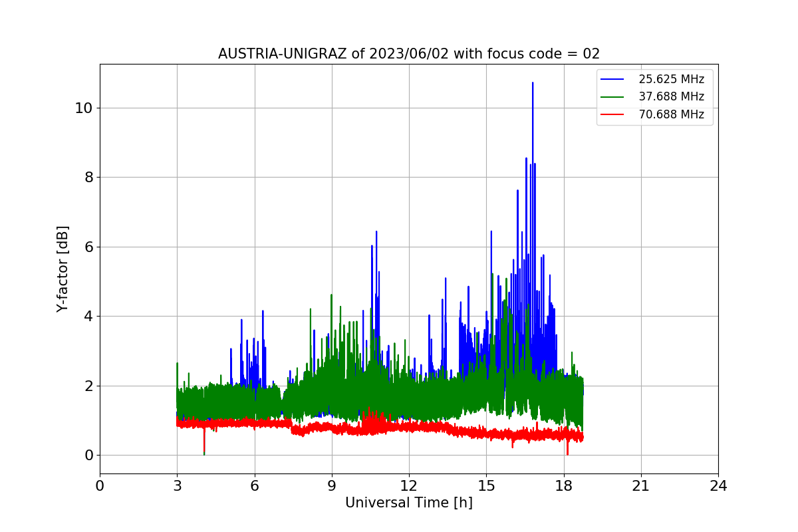Image resolution: width=798 pixels, height=532 pixels.
Task: Select the x-axis tick label 12
Action: (409, 486)
